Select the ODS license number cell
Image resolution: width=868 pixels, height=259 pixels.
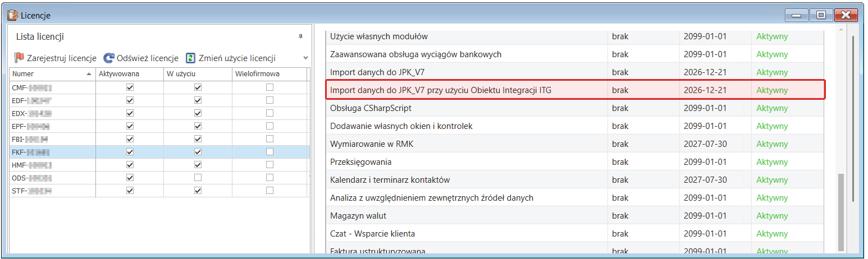click(52, 178)
